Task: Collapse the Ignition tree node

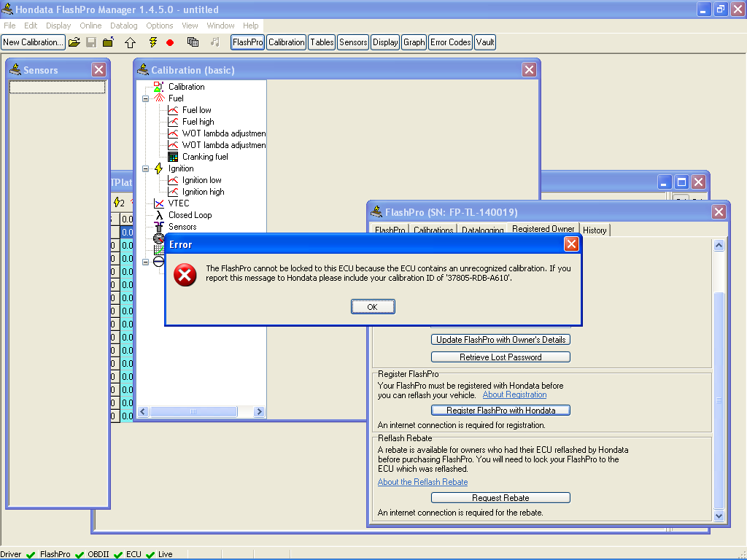Action: point(145,168)
